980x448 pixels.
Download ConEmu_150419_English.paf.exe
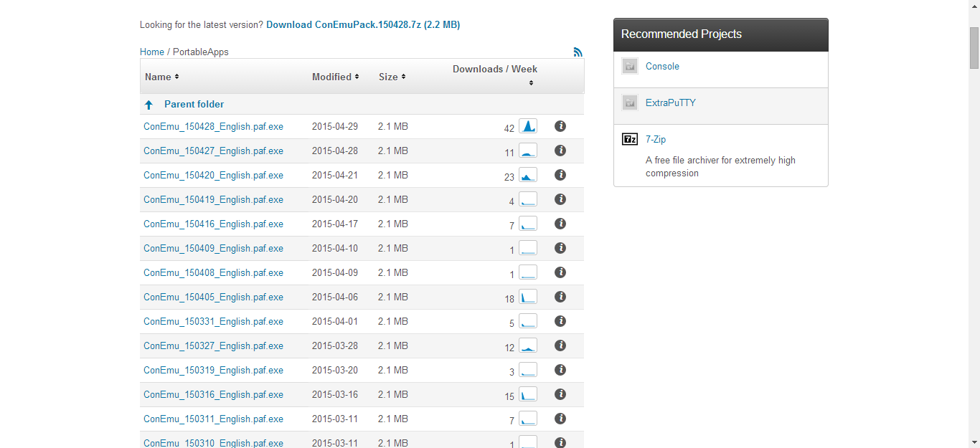pos(213,200)
